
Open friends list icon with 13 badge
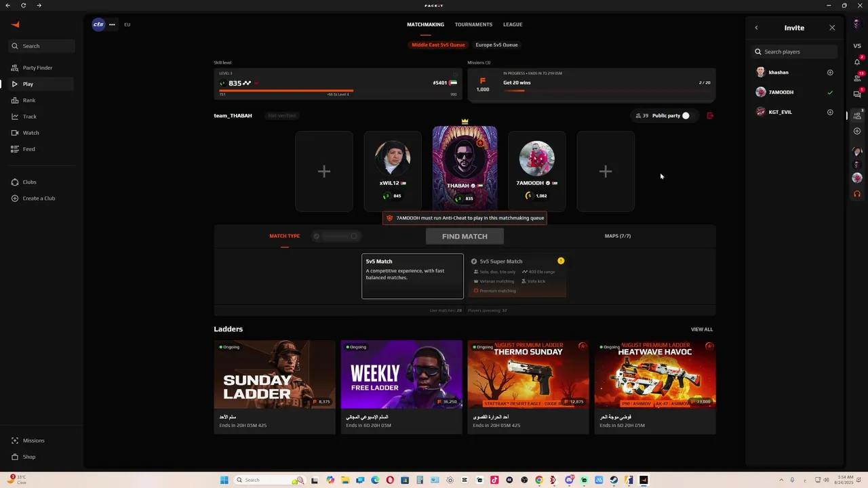coord(857,77)
